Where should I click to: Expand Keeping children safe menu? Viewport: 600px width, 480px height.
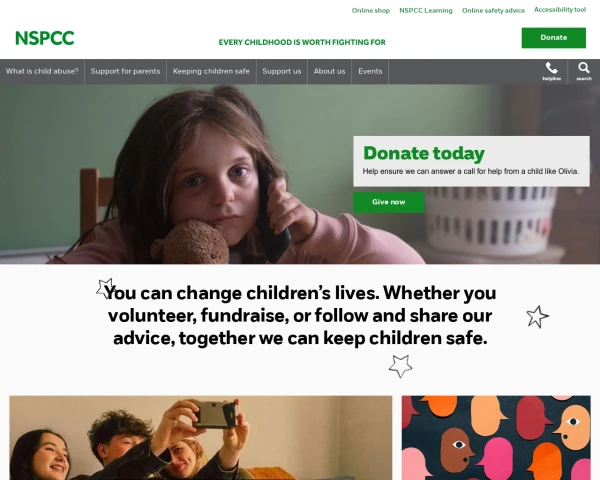pyautogui.click(x=211, y=72)
